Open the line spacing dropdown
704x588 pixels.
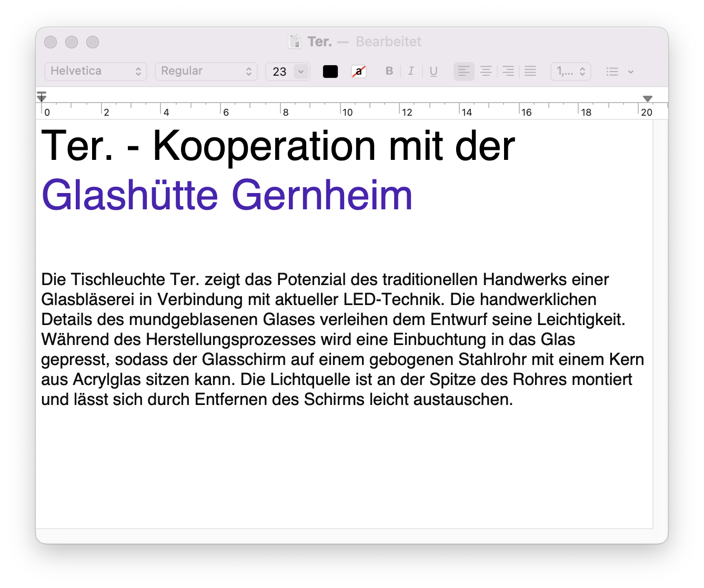pyautogui.click(x=571, y=71)
